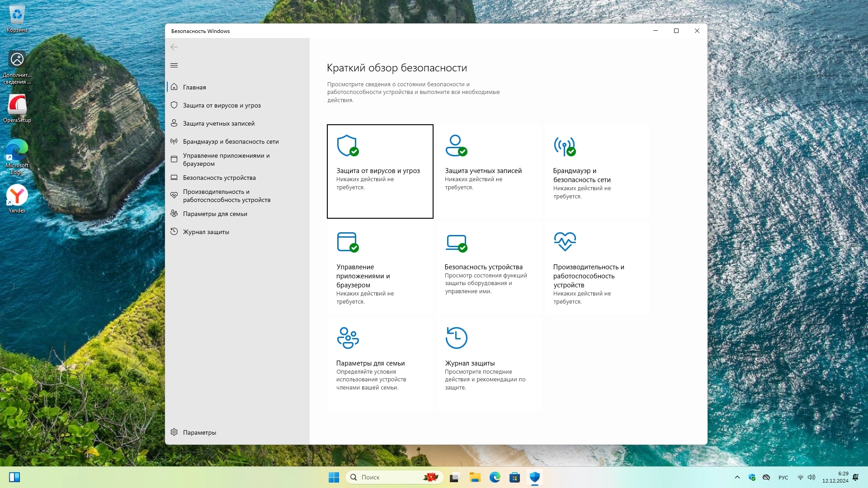Open Журнал защиты from the sidebar
This screenshot has height=488, width=868.
click(x=206, y=232)
